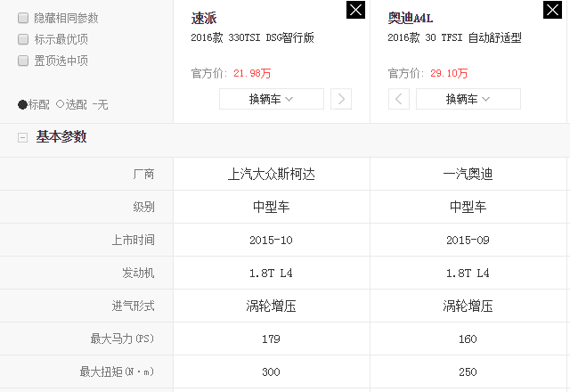The width and height of the screenshot is (570, 392).
Task: Click right arrow next to 速派 换辆车
Action: [341, 99]
